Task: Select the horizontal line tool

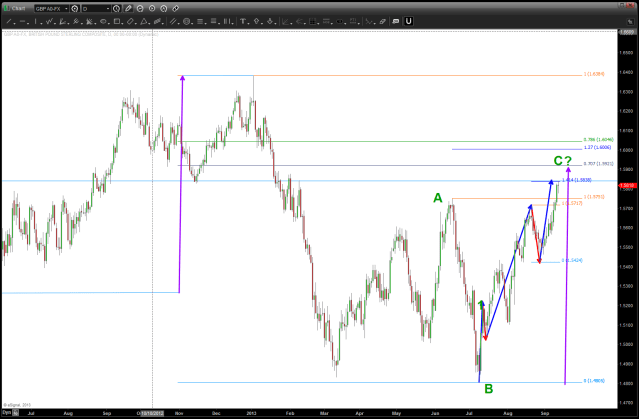Action: (x=22, y=21)
